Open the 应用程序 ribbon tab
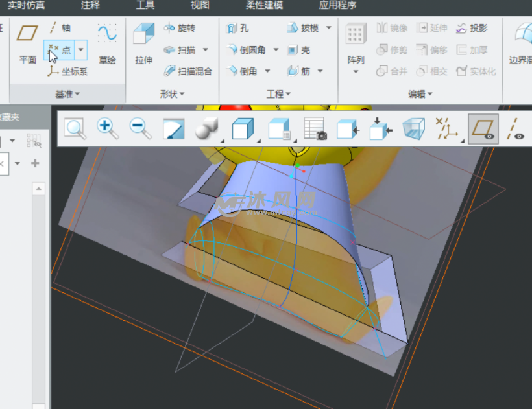Viewport: 532px width, 409px height. coord(337,5)
